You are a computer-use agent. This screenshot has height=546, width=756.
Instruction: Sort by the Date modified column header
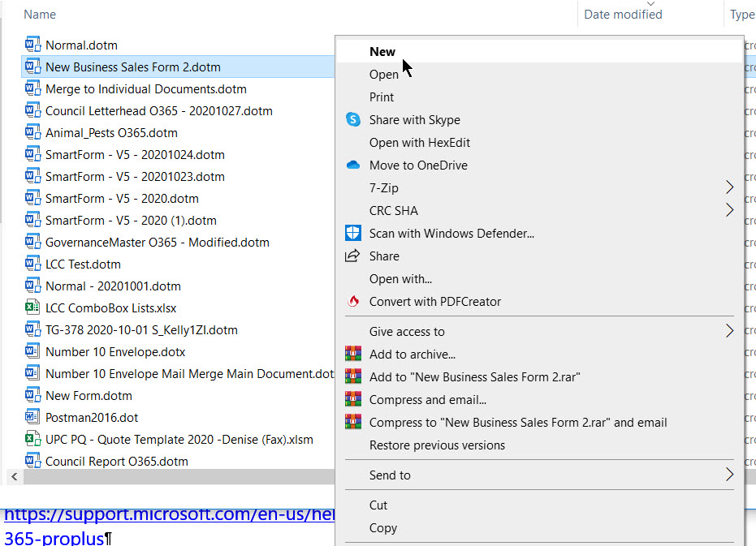click(623, 15)
